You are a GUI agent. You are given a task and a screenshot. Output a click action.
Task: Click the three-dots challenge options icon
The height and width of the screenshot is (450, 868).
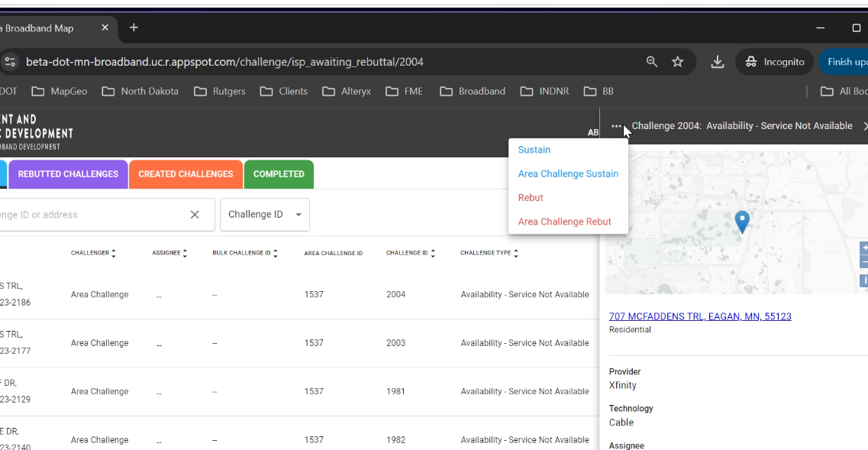pos(616,126)
